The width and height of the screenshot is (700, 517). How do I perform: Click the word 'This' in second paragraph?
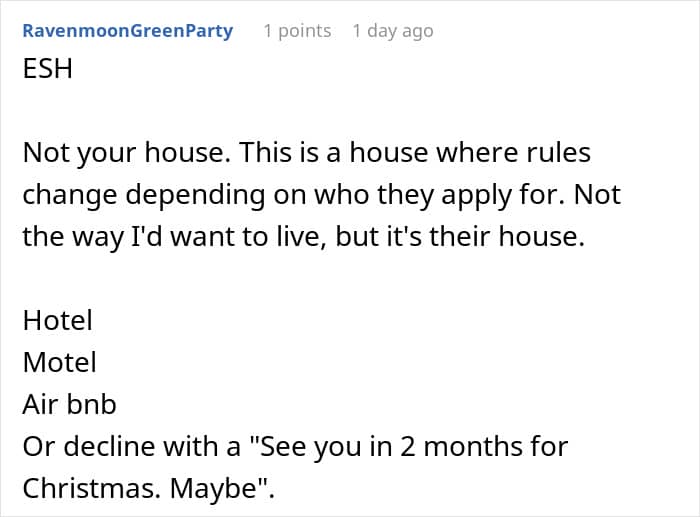pos(264,152)
